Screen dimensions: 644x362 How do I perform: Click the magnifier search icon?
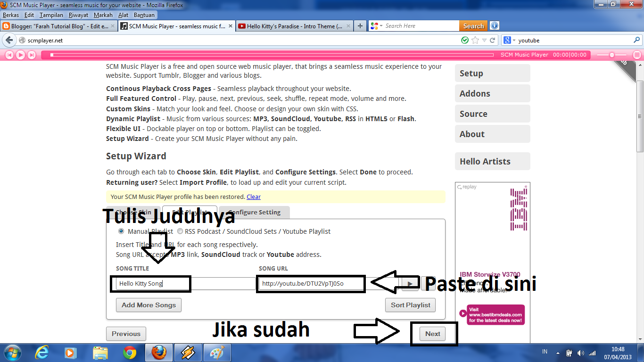[637, 40]
